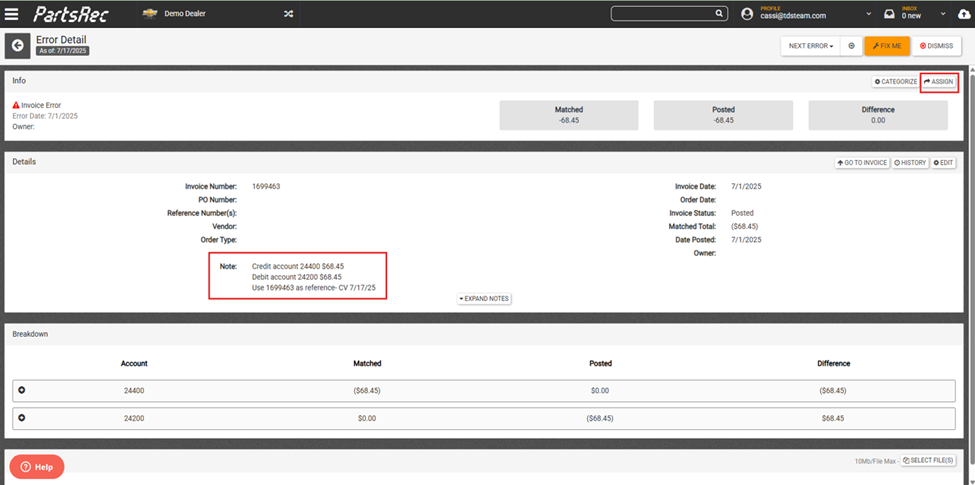Click the $0.00 posted value in row 24400
This screenshot has height=485, width=975.
(600, 390)
